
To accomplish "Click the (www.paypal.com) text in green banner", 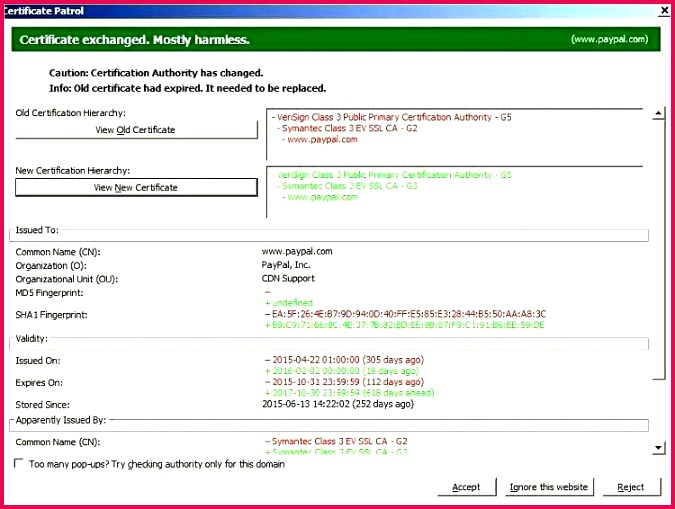I will tap(609, 39).
